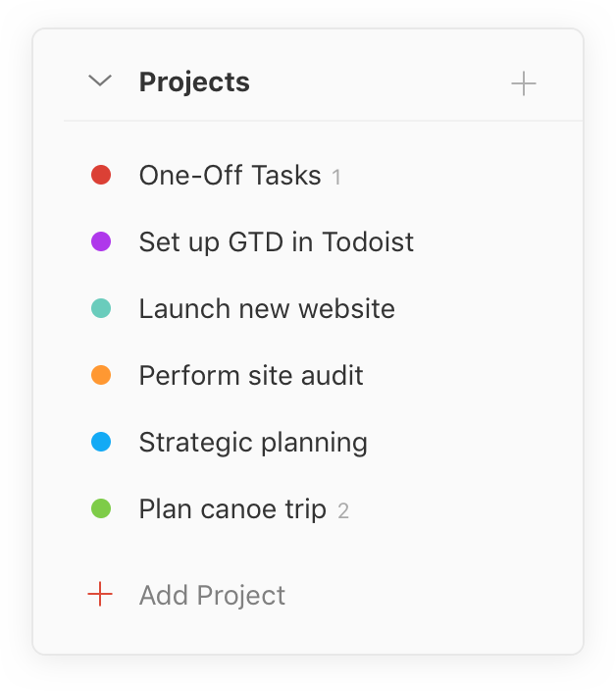Click the orange dot for Perform site audit
The width and height of the screenshot is (616, 691).
coord(100,375)
